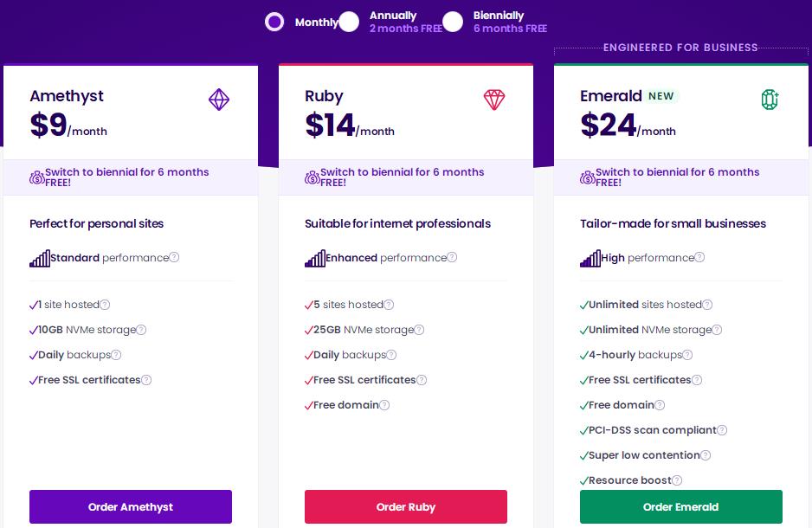
Task: Click Emerald's switch to biennial banner
Action: 681,177
